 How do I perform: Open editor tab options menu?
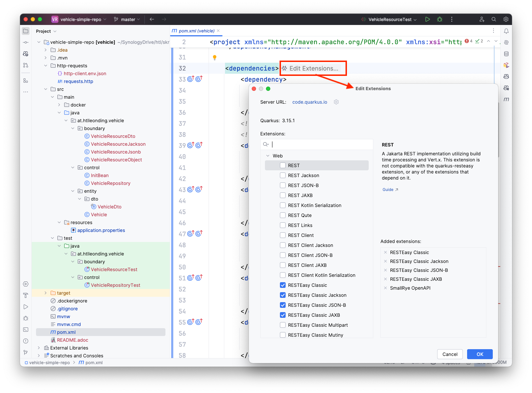493,31
